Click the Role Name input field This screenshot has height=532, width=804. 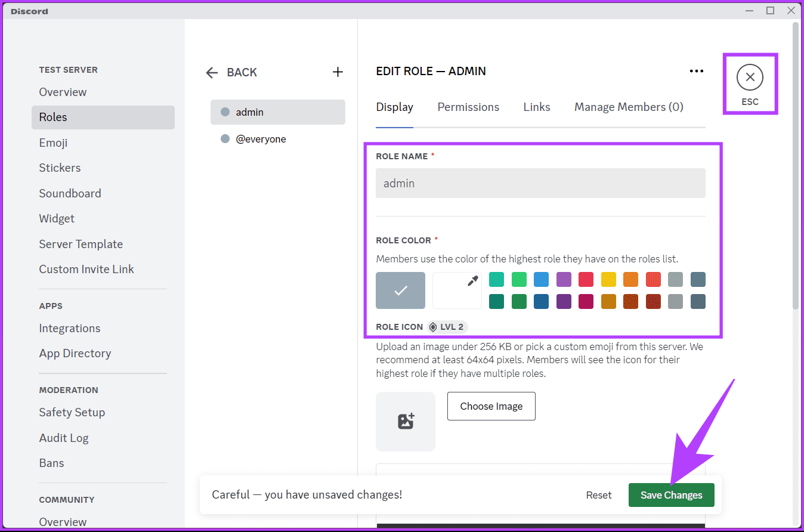click(540, 183)
